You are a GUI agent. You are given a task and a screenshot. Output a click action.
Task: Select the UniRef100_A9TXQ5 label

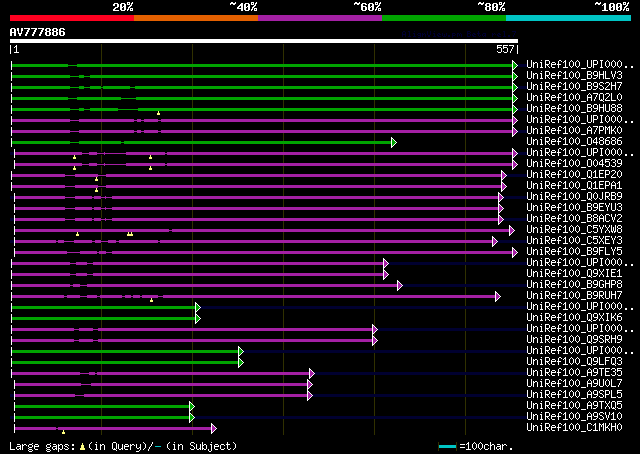click(x=574, y=405)
